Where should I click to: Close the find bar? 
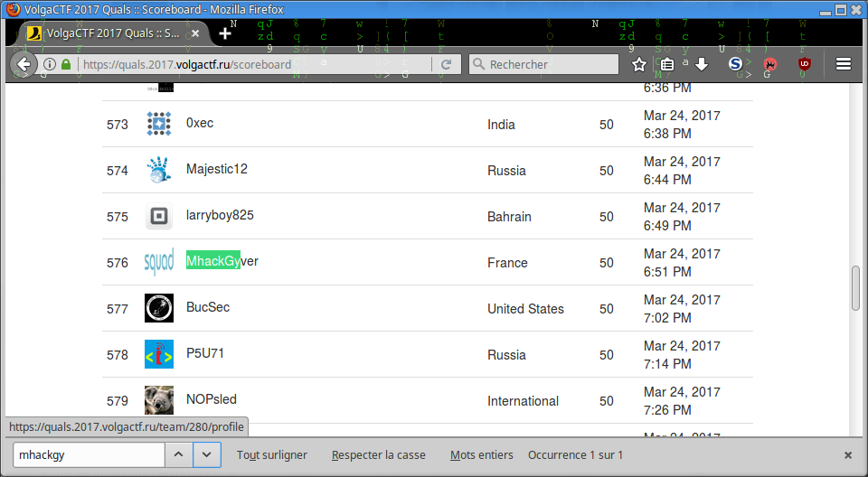pyautogui.click(x=847, y=454)
